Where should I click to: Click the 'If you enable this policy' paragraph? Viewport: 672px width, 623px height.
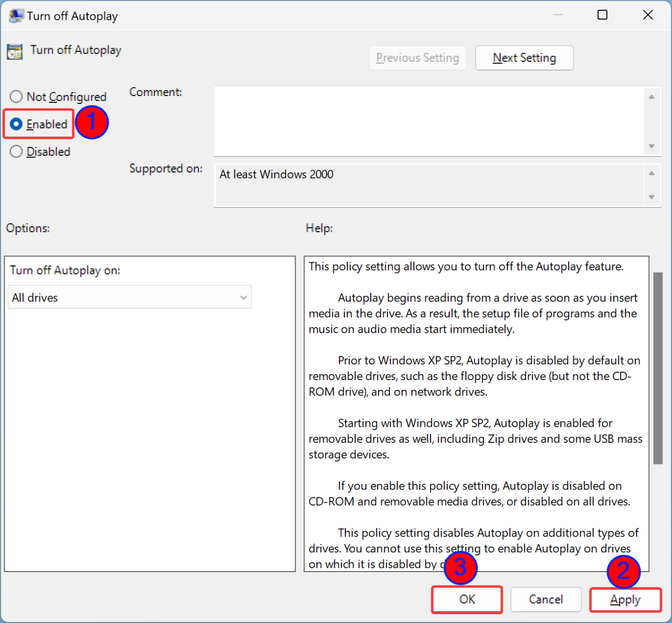tap(469, 494)
